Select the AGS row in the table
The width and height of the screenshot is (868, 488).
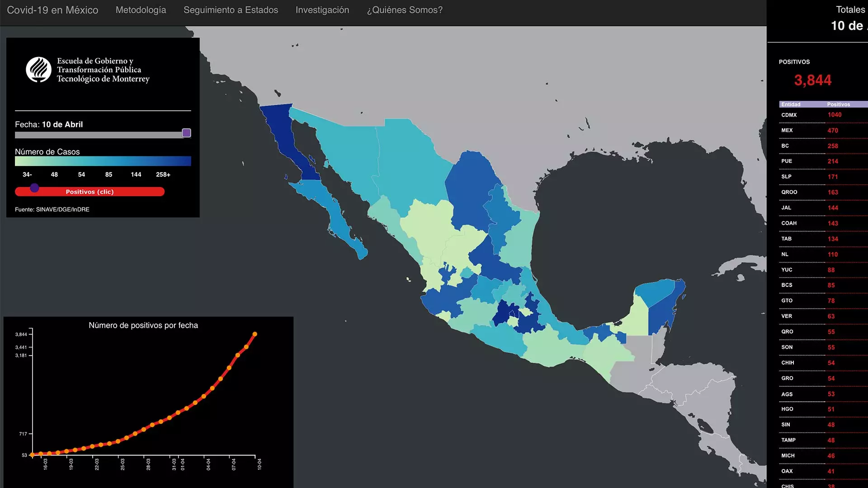tap(824, 394)
